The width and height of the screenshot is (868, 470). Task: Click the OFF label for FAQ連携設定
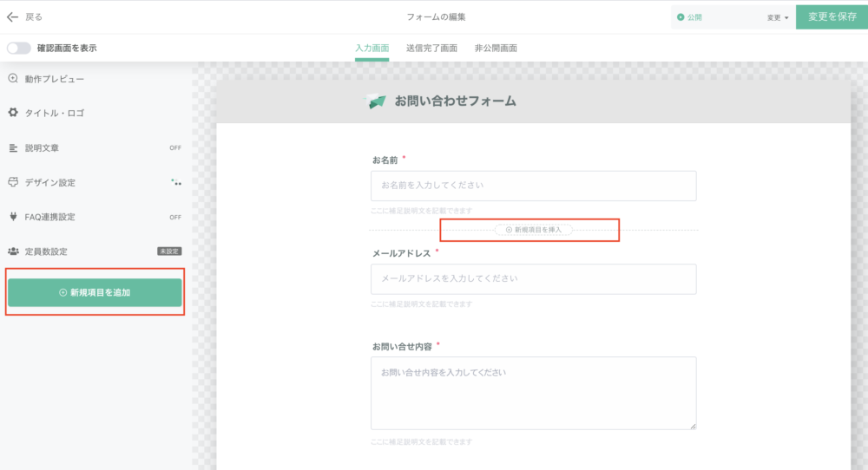[175, 218]
